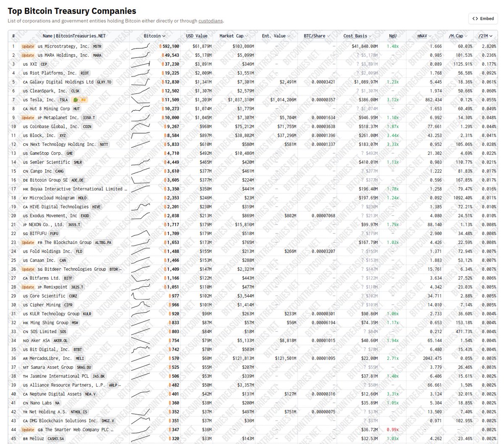
Task: Click the NgU column header
Action: point(393,36)
